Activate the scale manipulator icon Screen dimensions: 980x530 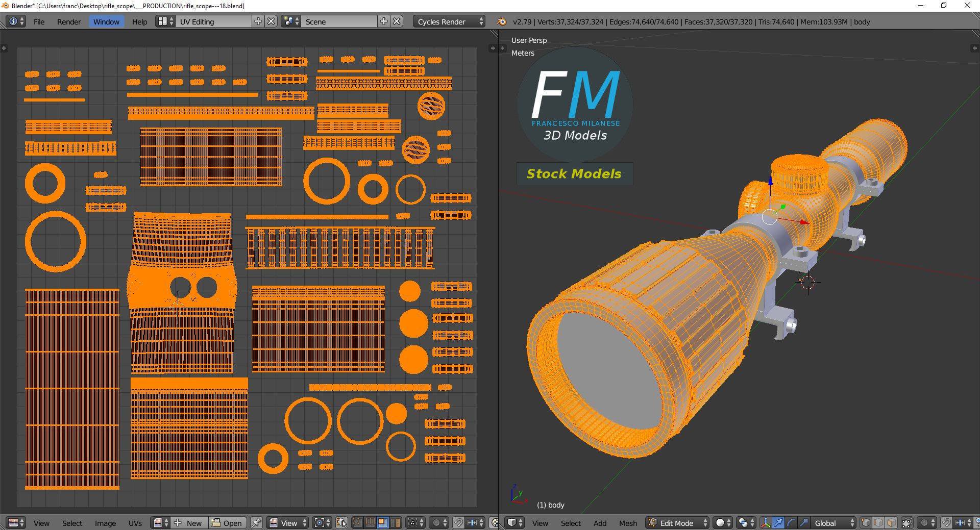coord(804,523)
